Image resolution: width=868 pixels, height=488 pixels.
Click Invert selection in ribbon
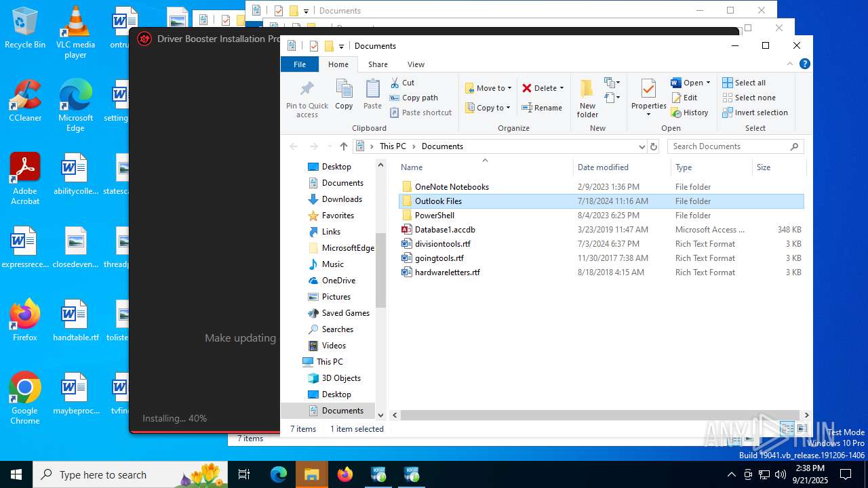click(x=755, y=113)
